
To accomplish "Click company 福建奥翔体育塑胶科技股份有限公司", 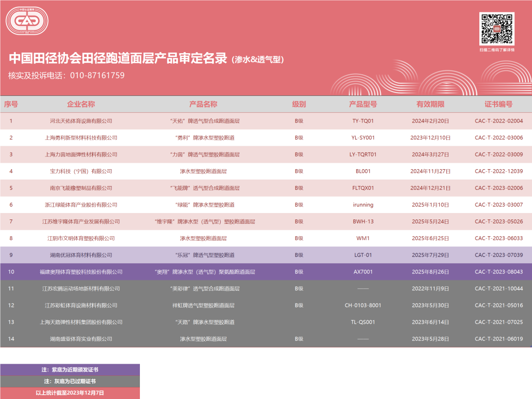I will tap(81, 272).
